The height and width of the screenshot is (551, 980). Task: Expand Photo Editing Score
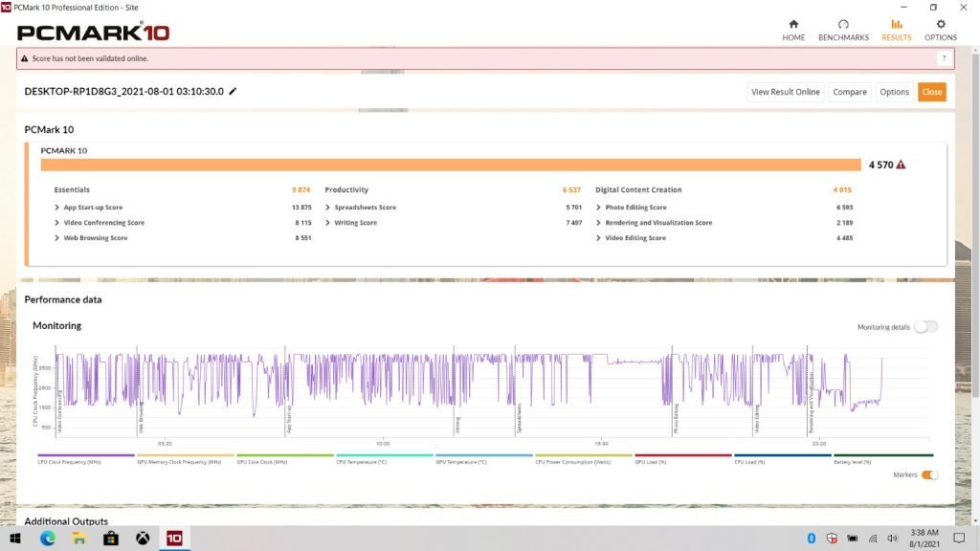[x=598, y=208]
